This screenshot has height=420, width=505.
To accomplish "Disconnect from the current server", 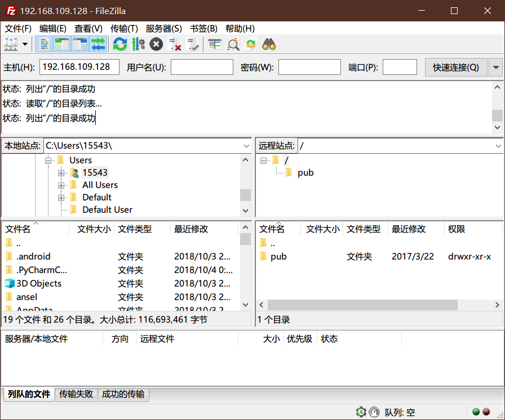I will click(175, 44).
